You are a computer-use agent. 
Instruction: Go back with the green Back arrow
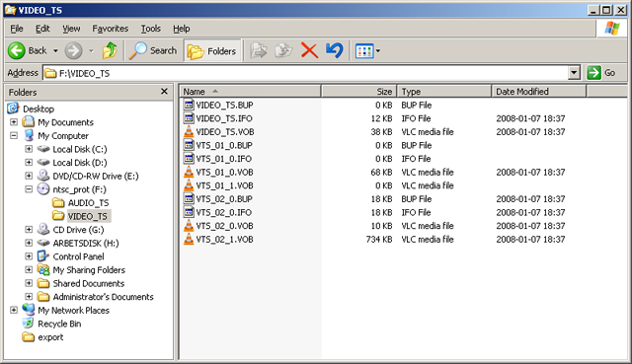28,50
